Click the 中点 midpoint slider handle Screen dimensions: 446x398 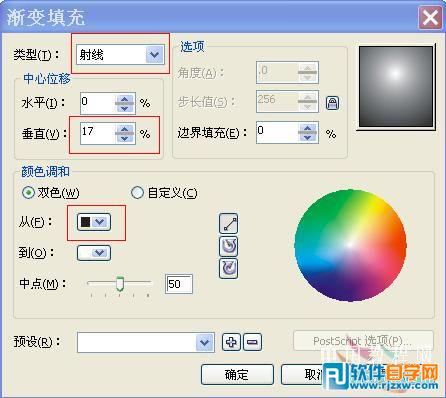pyautogui.click(x=120, y=283)
